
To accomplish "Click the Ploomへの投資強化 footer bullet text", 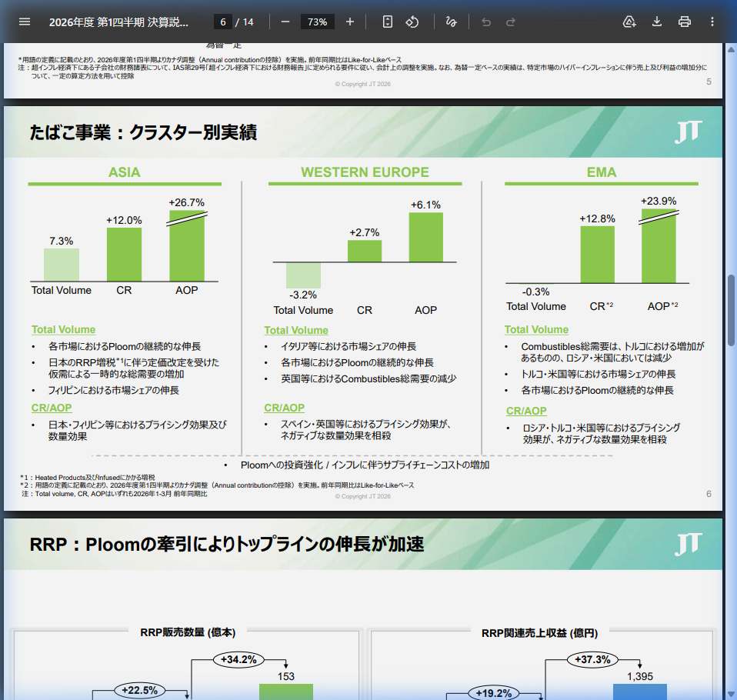I will click(x=365, y=465).
